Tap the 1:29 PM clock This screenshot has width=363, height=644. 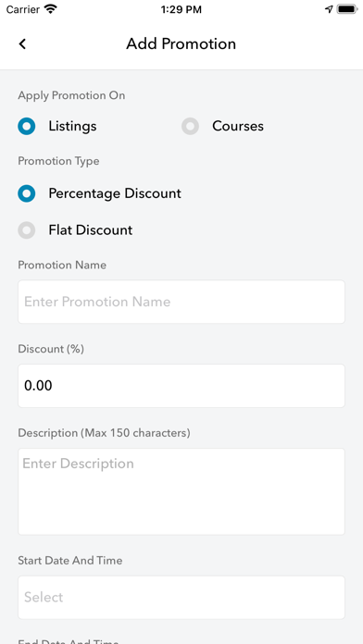tap(181, 9)
